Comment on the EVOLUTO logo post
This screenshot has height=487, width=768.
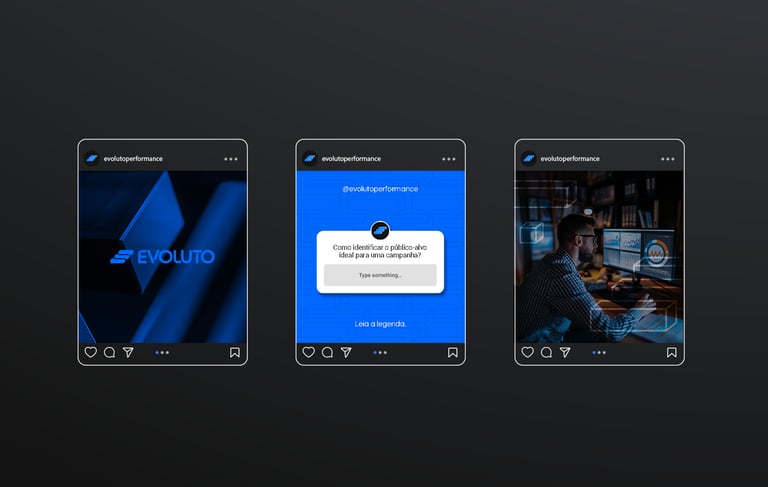109,352
